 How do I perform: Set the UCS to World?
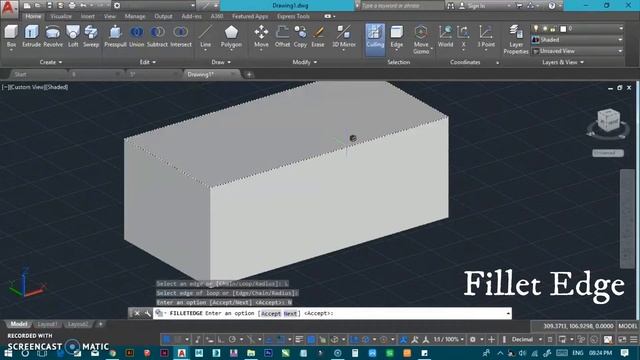pos(445,36)
